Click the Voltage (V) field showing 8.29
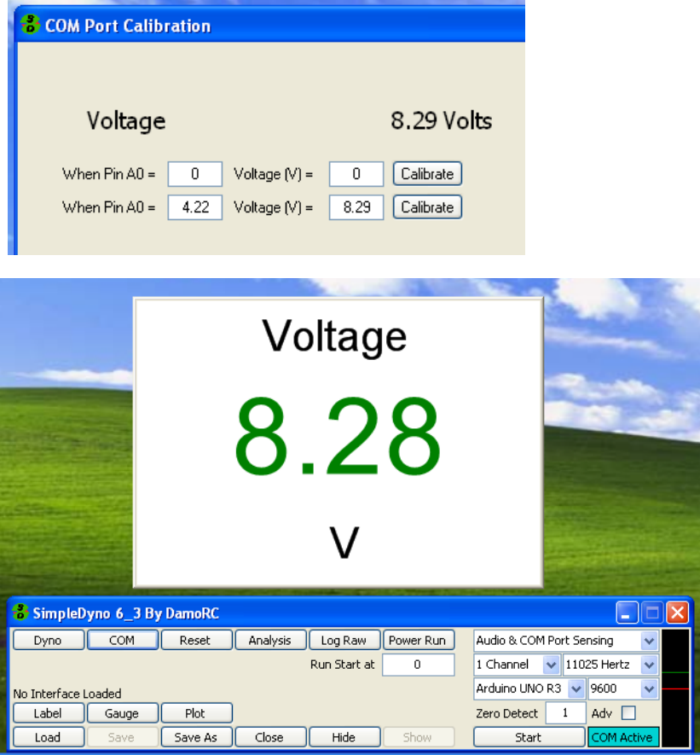Viewport: 700px width, 755px height. coord(356,207)
